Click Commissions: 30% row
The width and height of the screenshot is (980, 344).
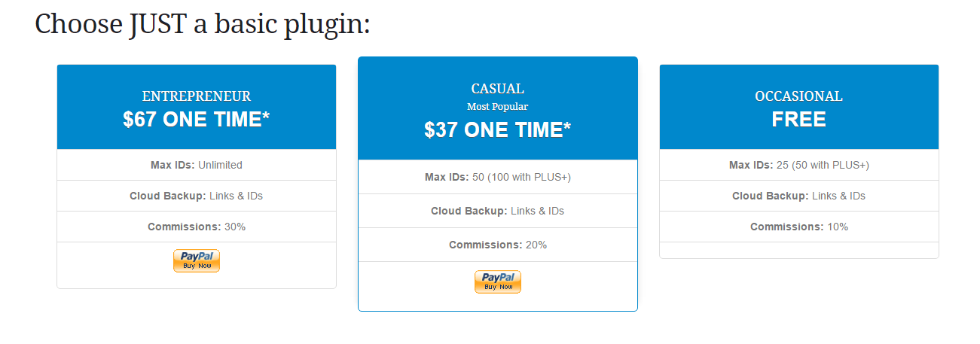click(x=197, y=227)
